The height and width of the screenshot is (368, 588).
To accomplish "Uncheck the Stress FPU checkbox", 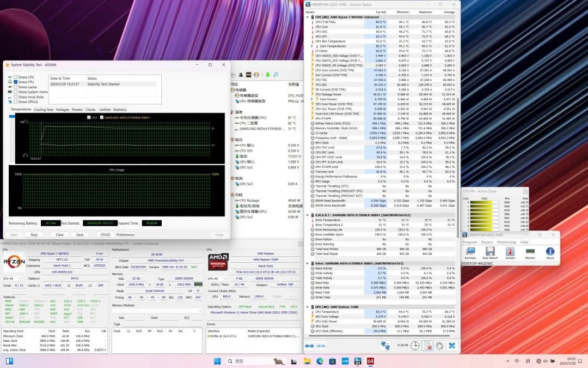I will [x=16, y=82].
